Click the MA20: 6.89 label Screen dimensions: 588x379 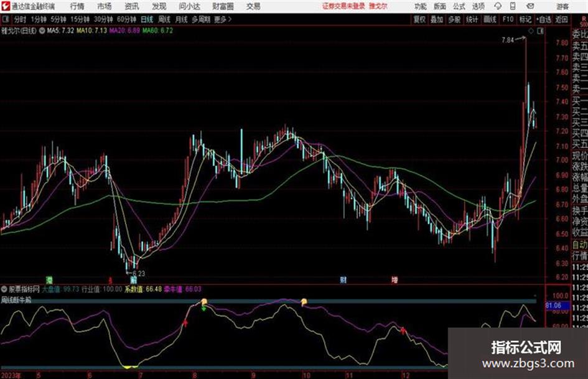click(x=124, y=30)
